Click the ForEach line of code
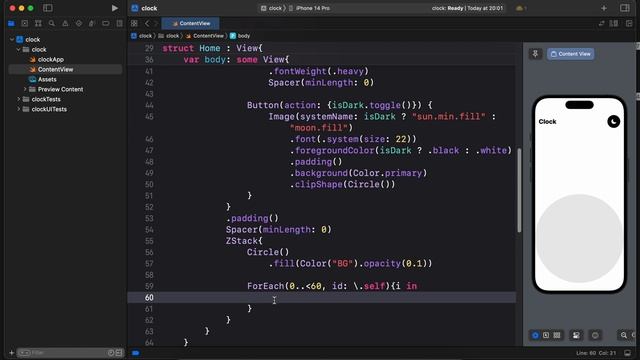The height and width of the screenshot is (360, 640). (332, 286)
